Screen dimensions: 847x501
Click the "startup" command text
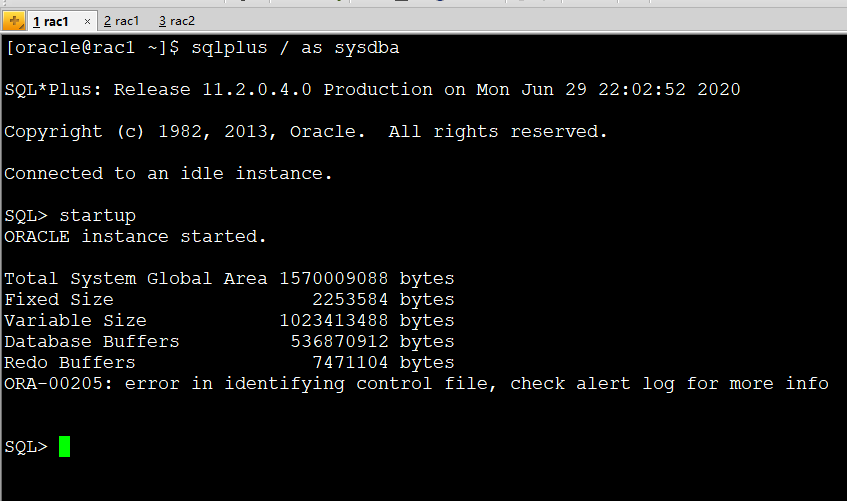[x=97, y=216]
